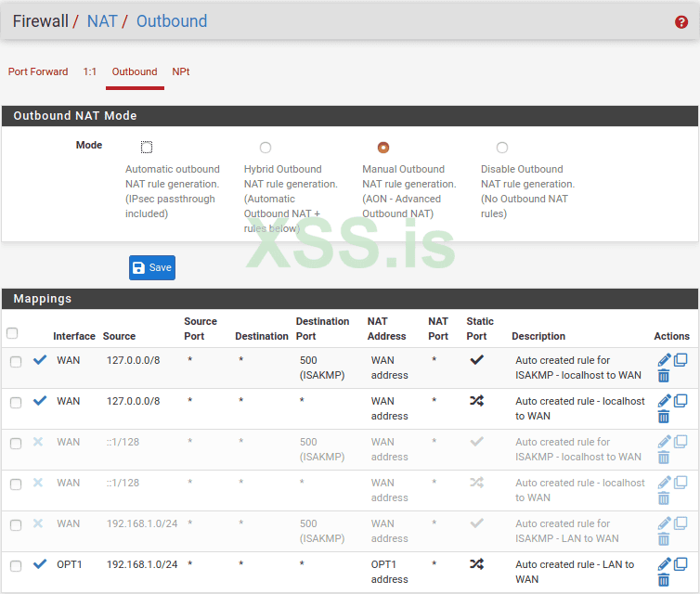Check the 127.0.0.0/8 localhost to WAN row
Viewport: 700px width, 594px height.
pos(16,403)
